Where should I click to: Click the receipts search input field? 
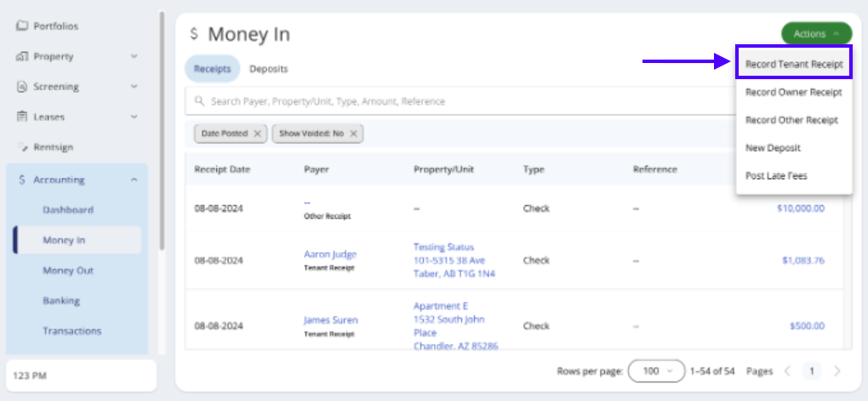point(460,101)
